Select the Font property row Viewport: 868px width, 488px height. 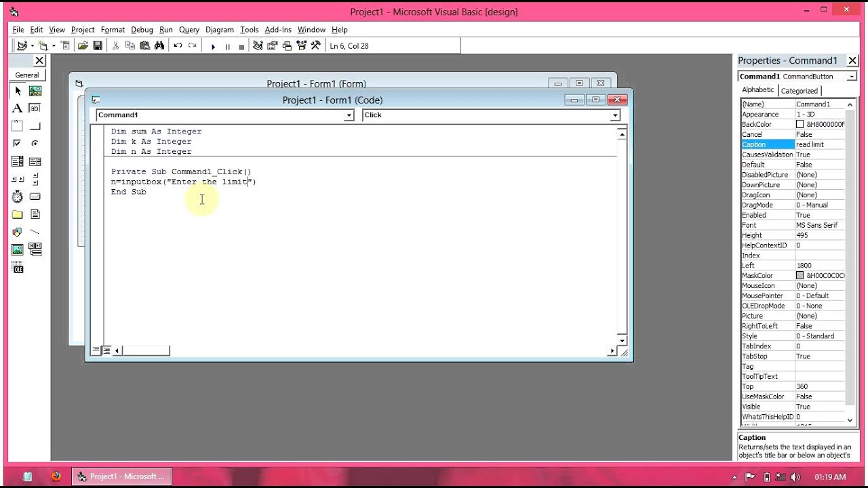(x=793, y=225)
